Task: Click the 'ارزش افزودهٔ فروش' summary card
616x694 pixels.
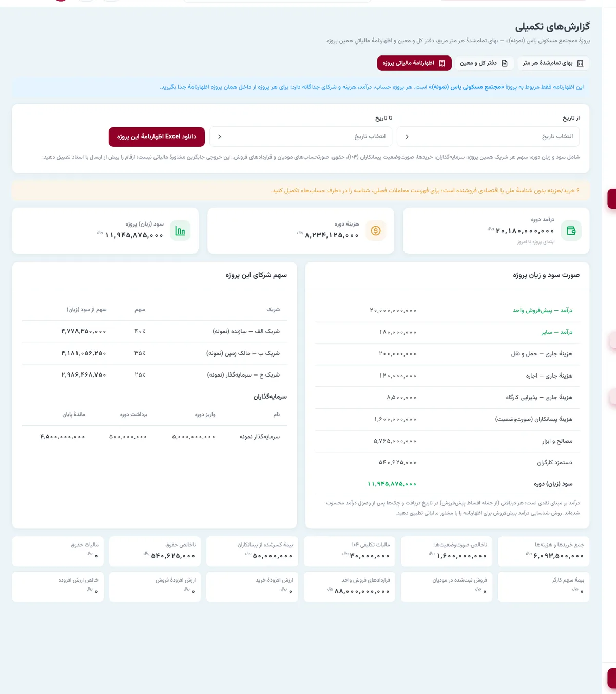Action: pos(155,587)
